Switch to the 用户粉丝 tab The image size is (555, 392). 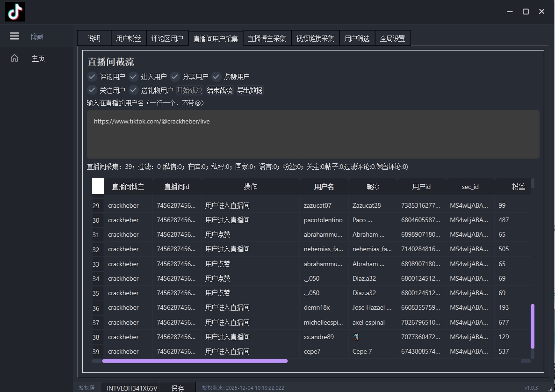pos(129,38)
